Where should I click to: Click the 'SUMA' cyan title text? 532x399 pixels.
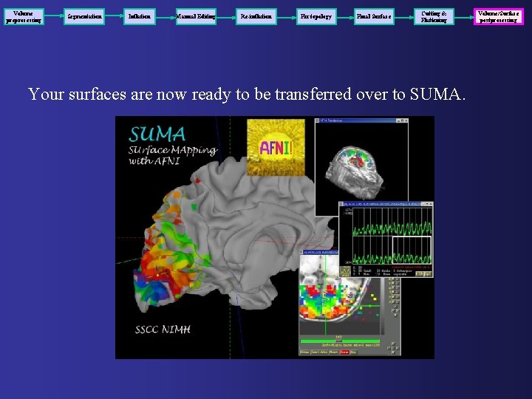pos(157,134)
